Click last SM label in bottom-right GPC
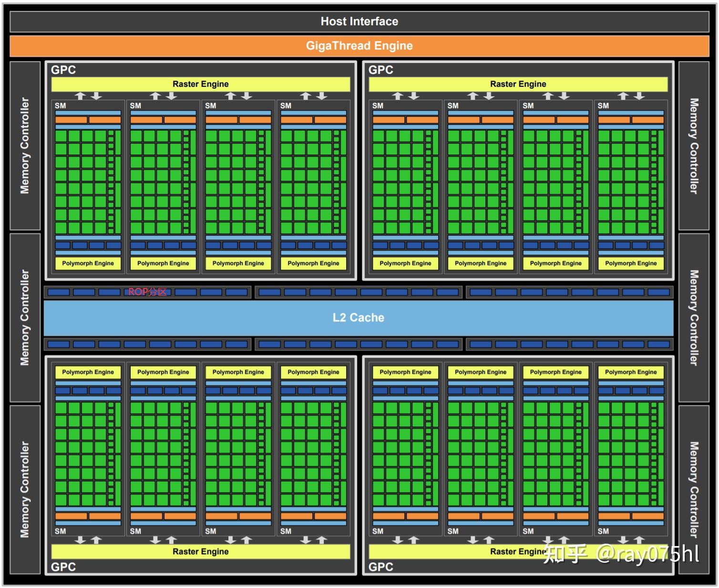The width and height of the screenshot is (719, 588). pyautogui.click(x=604, y=531)
